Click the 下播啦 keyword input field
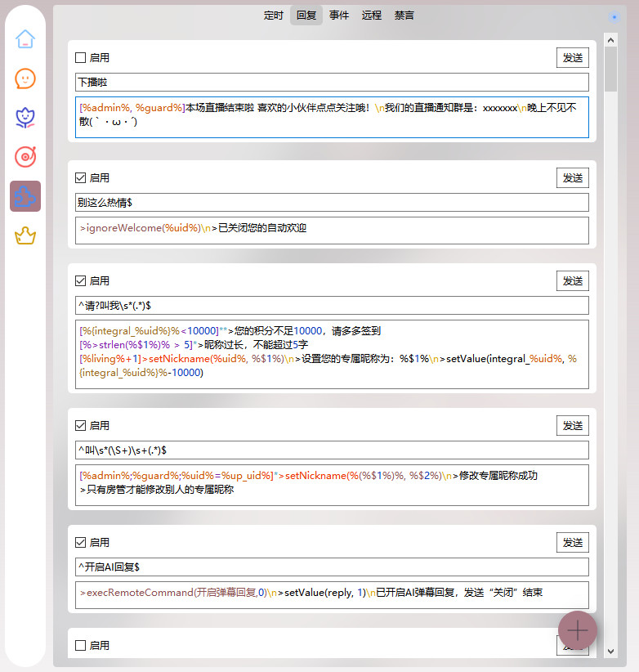639x672 pixels. [332, 82]
